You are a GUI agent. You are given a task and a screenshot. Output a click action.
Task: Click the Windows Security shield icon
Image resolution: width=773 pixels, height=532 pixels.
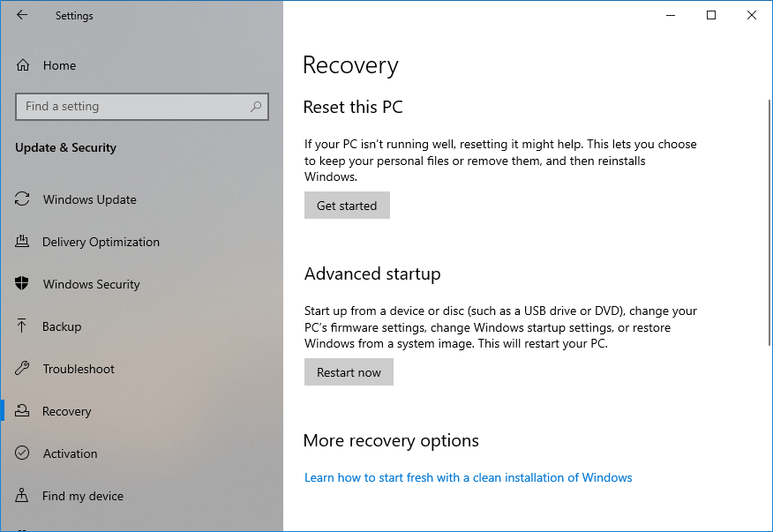pos(22,283)
